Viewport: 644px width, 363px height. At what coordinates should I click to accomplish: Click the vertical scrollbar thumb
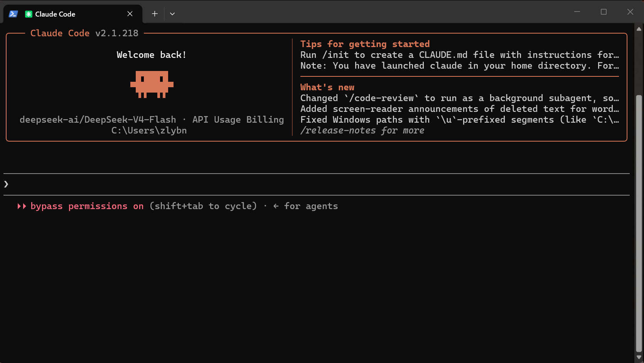coord(639,223)
